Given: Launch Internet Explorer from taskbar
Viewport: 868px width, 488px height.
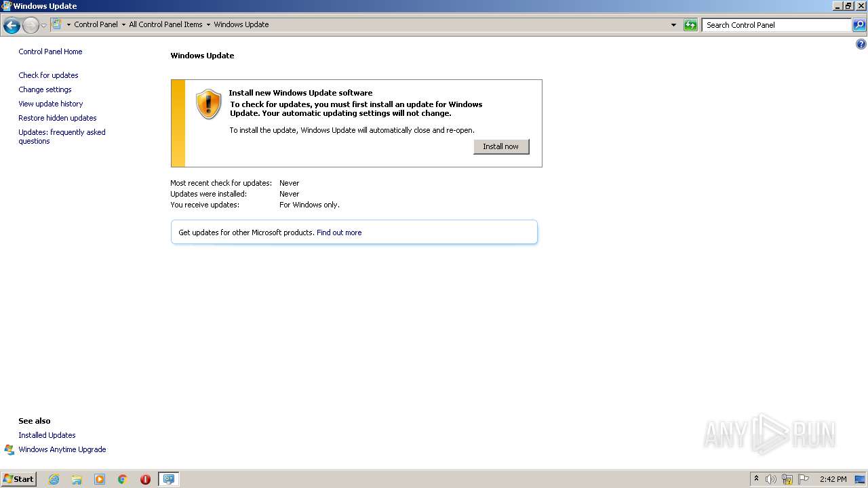Looking at the screenshot, I should coord(54,479).
